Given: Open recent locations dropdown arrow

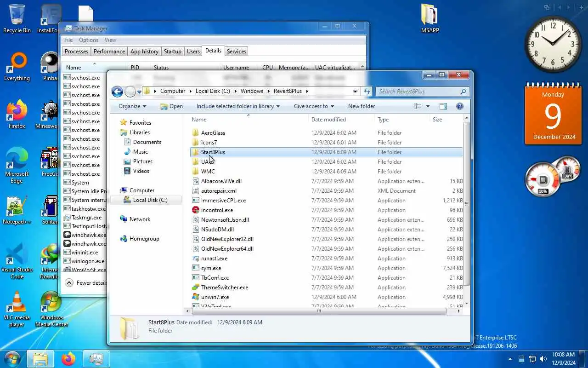Looking at the screenshot, I should click(139, 92).
